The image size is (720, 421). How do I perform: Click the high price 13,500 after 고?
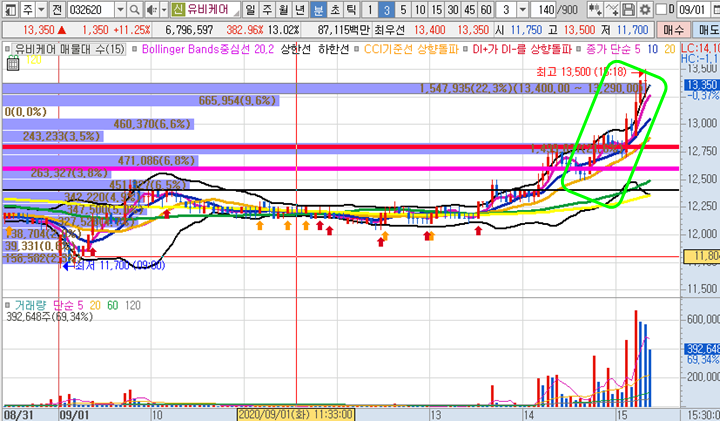coord(579,30)
